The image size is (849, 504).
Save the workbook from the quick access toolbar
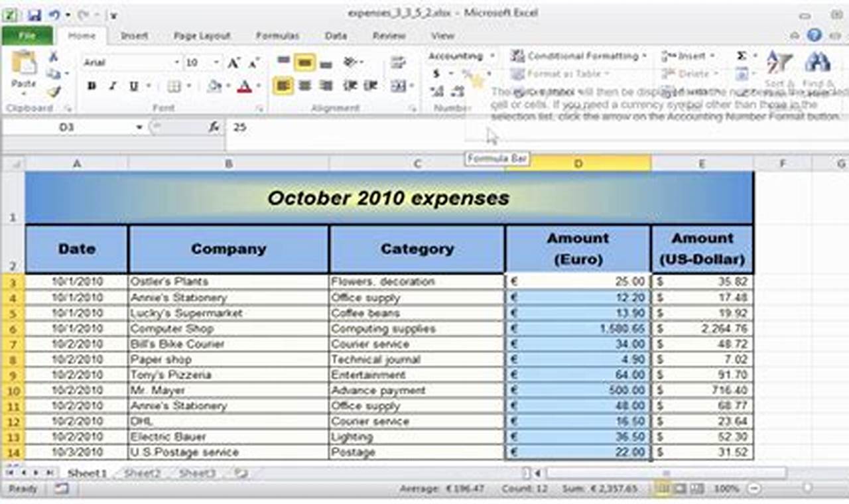pos(35,14)
